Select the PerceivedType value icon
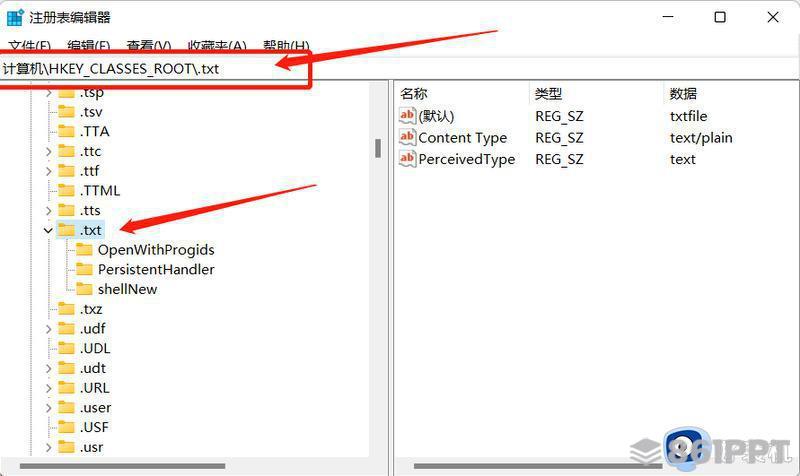Viewport: 800px width, 476px height. 407,159
